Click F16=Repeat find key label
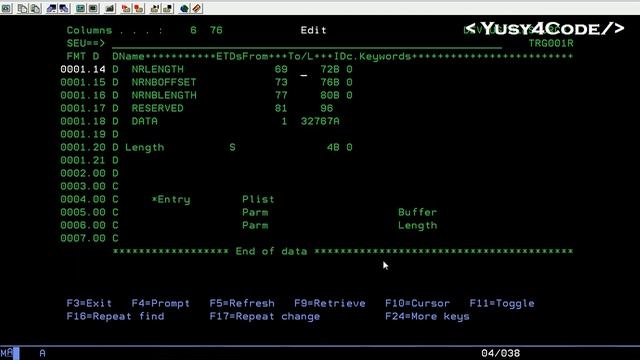The image size is (640, 360). (x=116, y=316)
